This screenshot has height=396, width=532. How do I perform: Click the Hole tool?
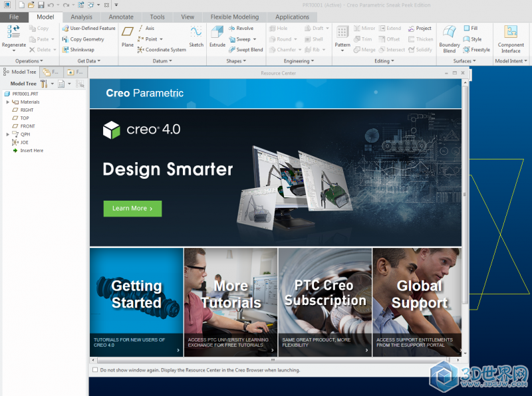(x=278, y=28)
